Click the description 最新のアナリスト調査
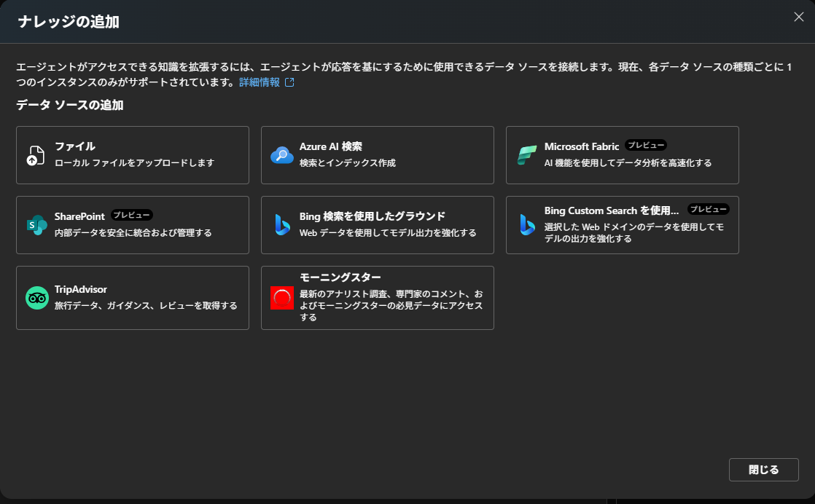Screen dimensions: 815x504 tap(391, 305)
